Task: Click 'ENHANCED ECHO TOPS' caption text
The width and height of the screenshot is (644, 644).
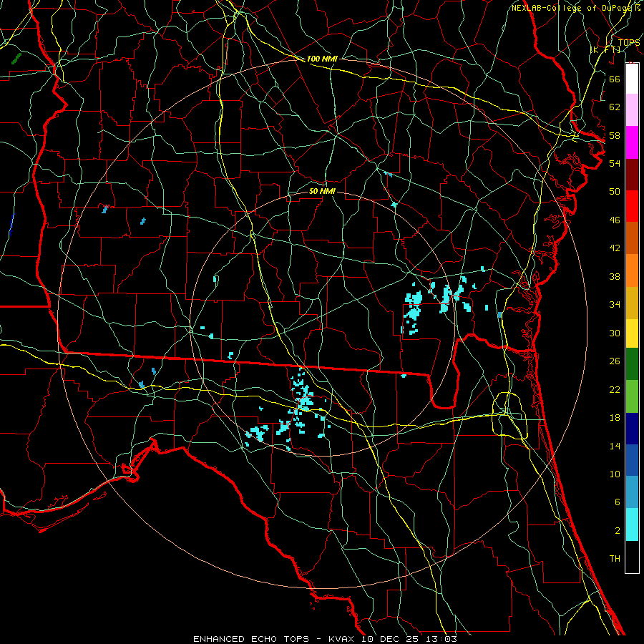Action: (251, 639)
